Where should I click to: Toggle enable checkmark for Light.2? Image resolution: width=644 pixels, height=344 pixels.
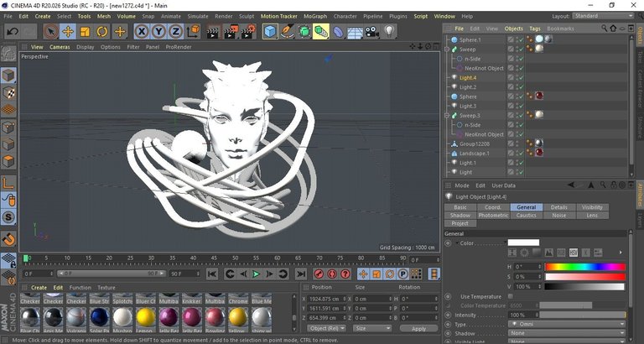pos(521,87)
